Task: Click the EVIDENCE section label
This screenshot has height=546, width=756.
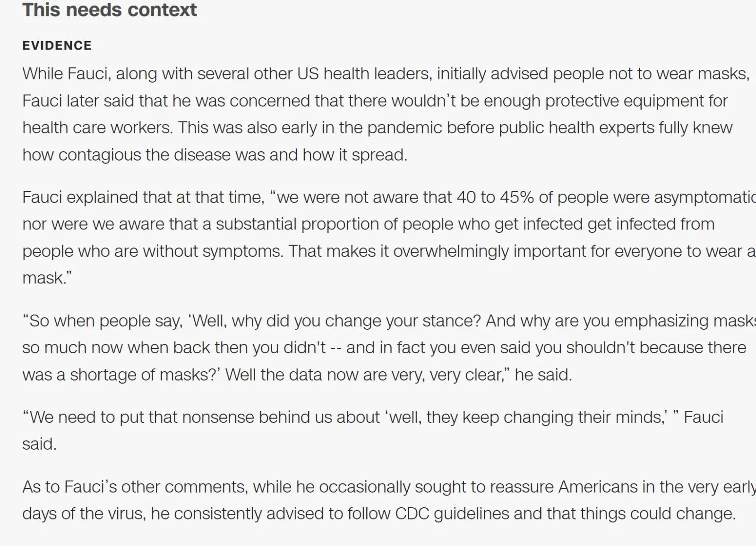Action: tap(57, 45)
